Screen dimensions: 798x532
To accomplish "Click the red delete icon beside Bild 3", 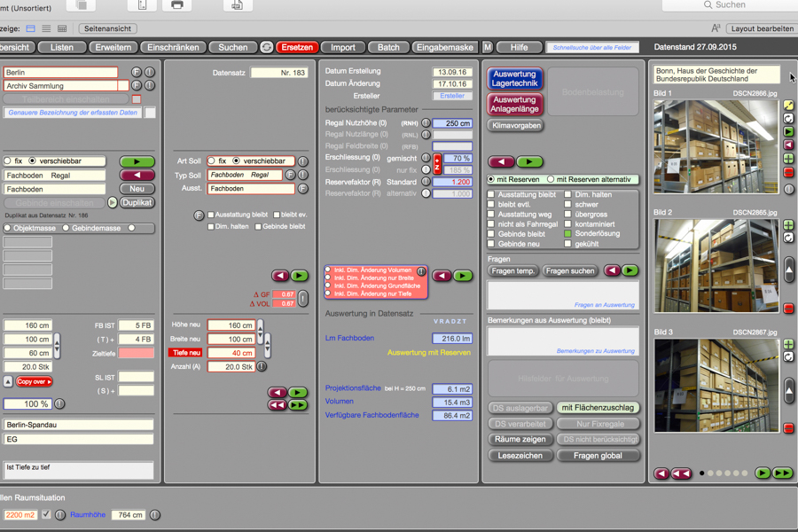I will [x=788, y=428].
